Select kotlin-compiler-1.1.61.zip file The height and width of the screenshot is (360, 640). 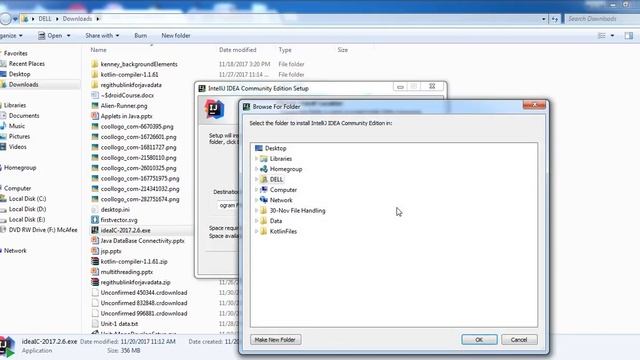134,262
